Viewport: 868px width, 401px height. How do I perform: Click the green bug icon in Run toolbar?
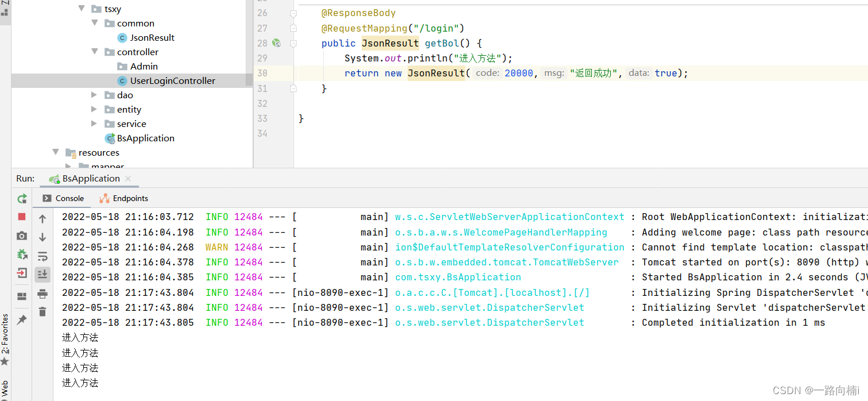(x=22, y=254)
